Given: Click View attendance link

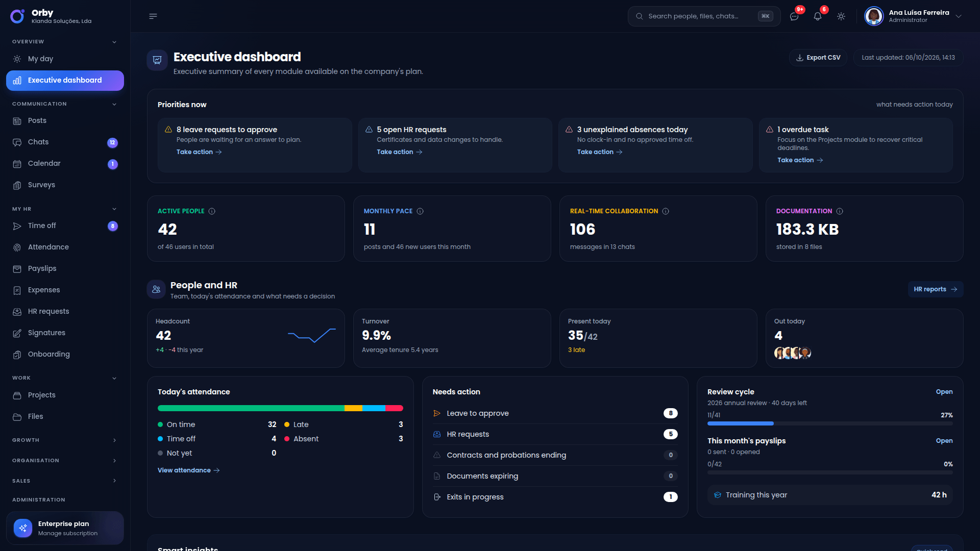Looking at the screenshot, I should (x=188, y=470).
